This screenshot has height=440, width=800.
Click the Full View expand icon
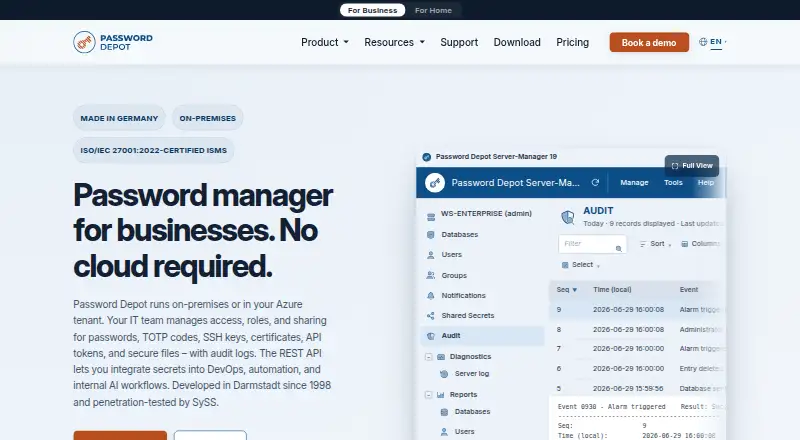point(675,166)
